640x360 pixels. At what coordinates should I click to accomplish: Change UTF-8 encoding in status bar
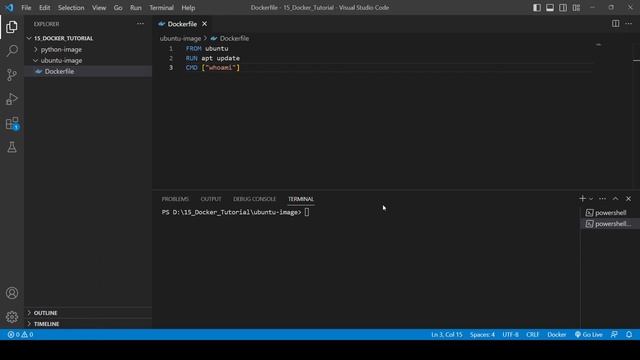click(x=511, y=334)
